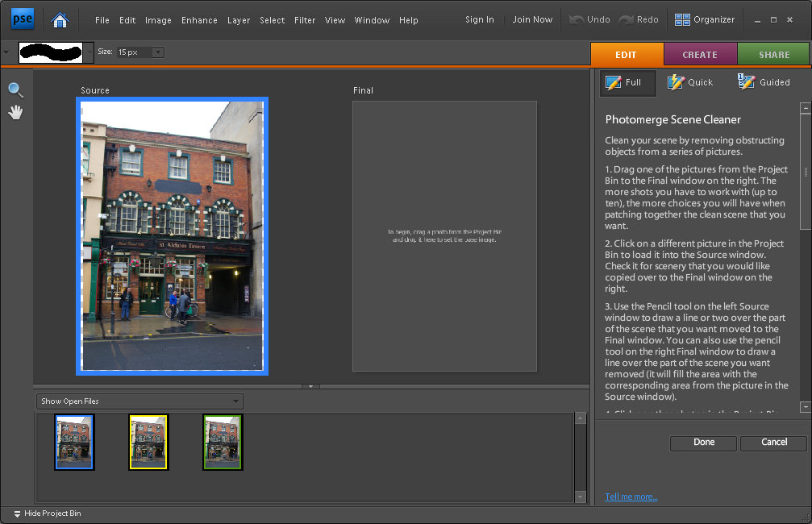812x524 pixels.
Task: Open the Tell me more link
Action: [x=631, y=497]
